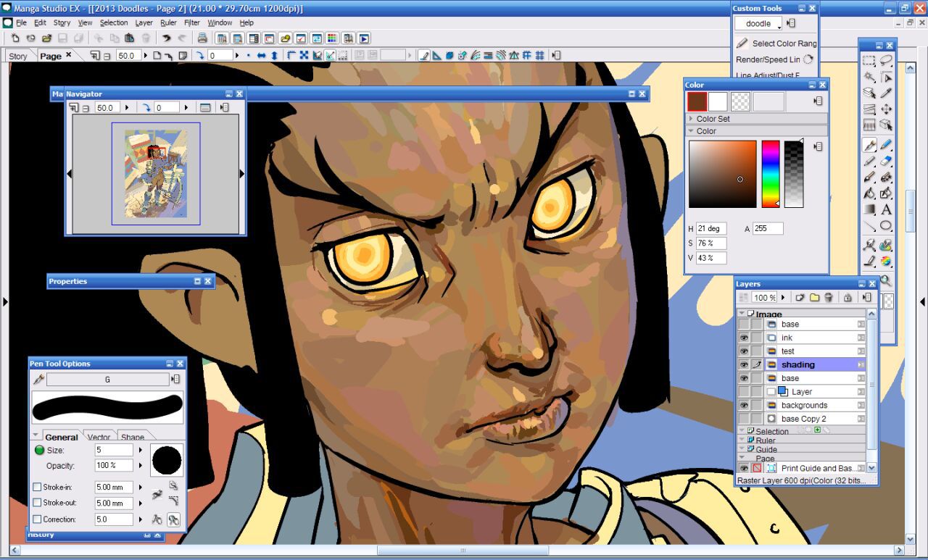This screenshot has width=928, height=560.
Task: Select the Eraser tool
Action: (886, 162)
